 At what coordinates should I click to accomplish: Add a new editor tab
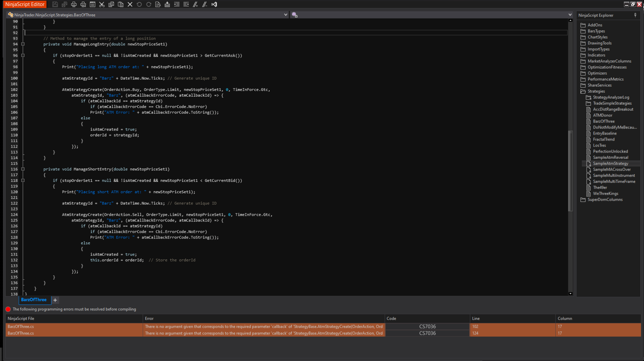[x=55, y=300]
